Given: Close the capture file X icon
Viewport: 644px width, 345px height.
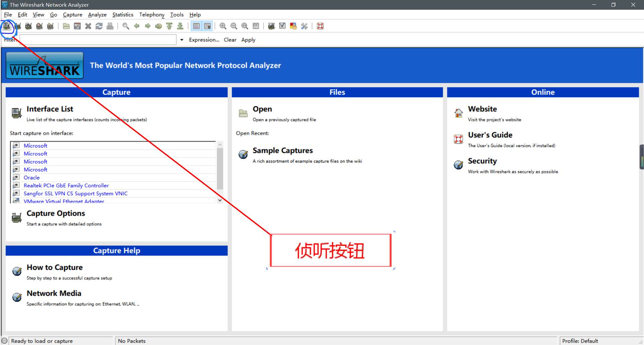Looking at the screenshot, I should tap(88, 26).
